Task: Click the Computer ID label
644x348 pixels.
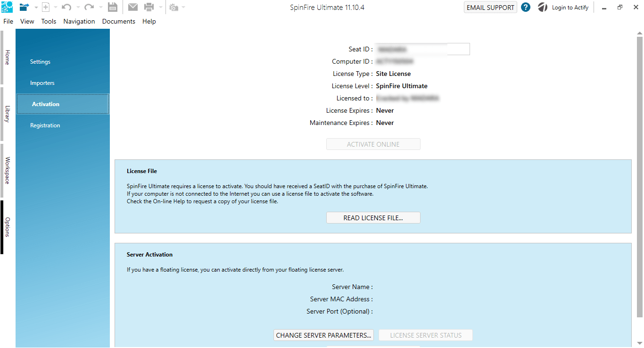Action: point(352,61)
